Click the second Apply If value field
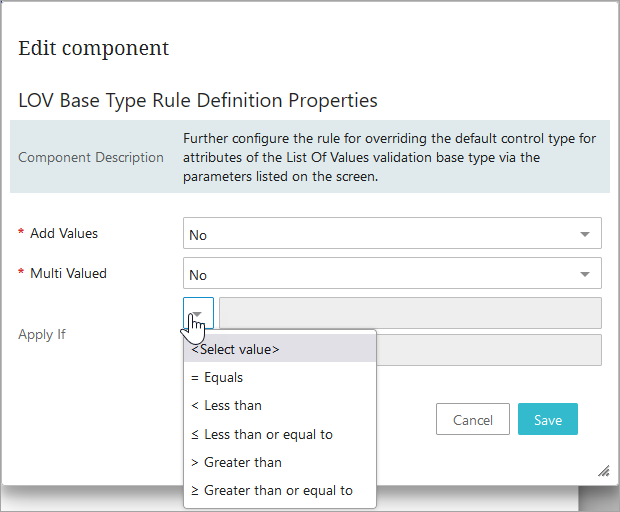This screenshot has width=620, height=512. (x=489, y=350)
